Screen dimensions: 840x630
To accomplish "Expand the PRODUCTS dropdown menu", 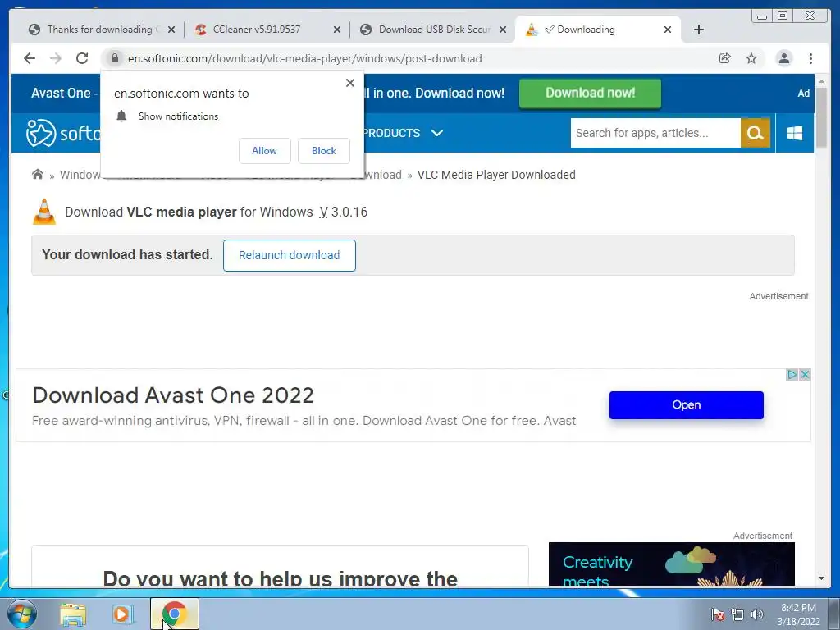I will 404,133.
